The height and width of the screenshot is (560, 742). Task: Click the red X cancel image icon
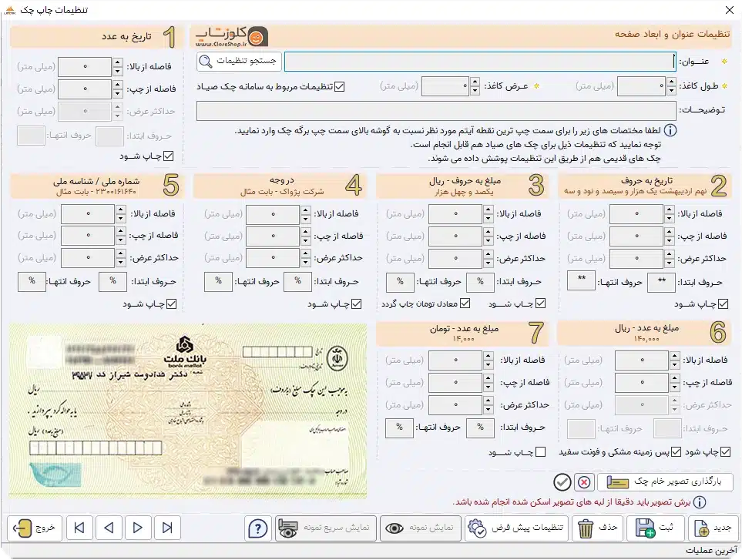[x=584, y=482]
